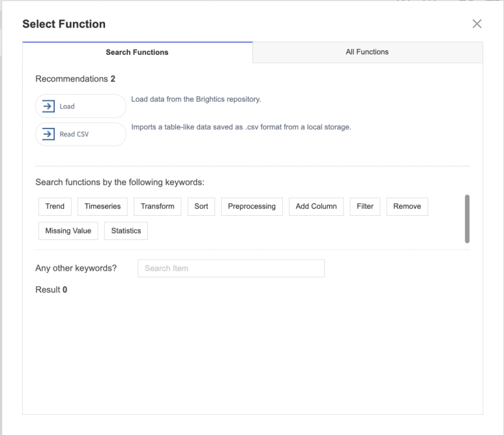Switch to the All Functions tab
The height and width of the screenshot is (435, 504).
pos(367,52)
